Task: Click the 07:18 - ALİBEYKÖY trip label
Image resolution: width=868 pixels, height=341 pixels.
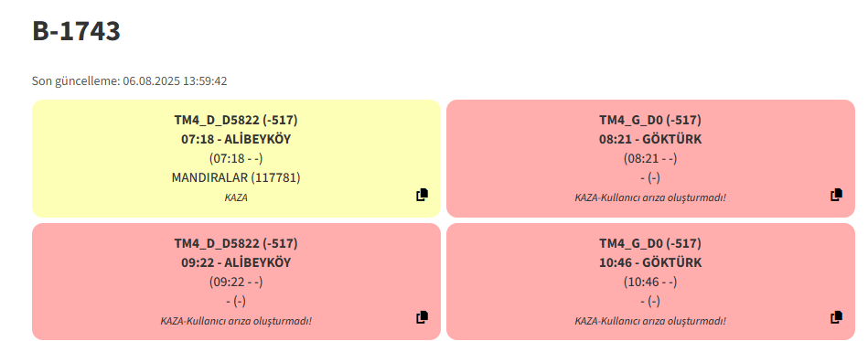Action: pos(236,140)
